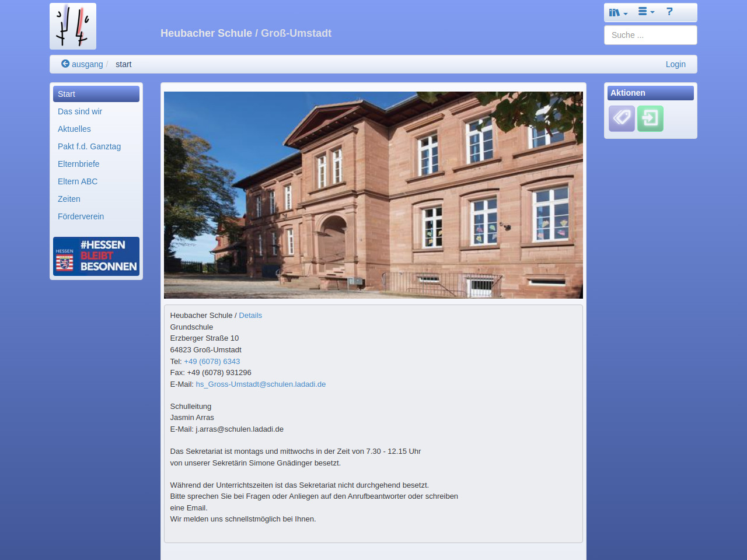Open the Details link beside Heubacher Schule
The height and width of the screenshot is (560, 747).
(x=250, y=316)
